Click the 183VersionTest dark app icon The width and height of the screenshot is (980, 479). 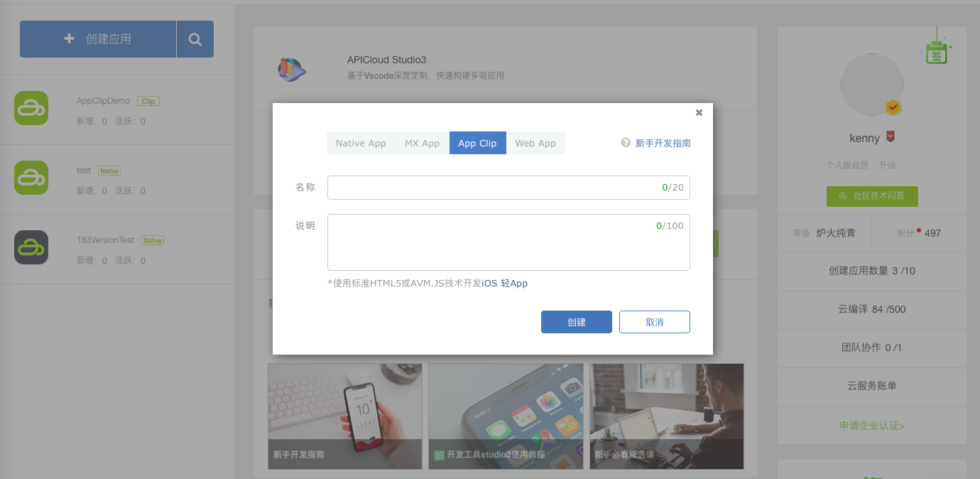(31, 247)
